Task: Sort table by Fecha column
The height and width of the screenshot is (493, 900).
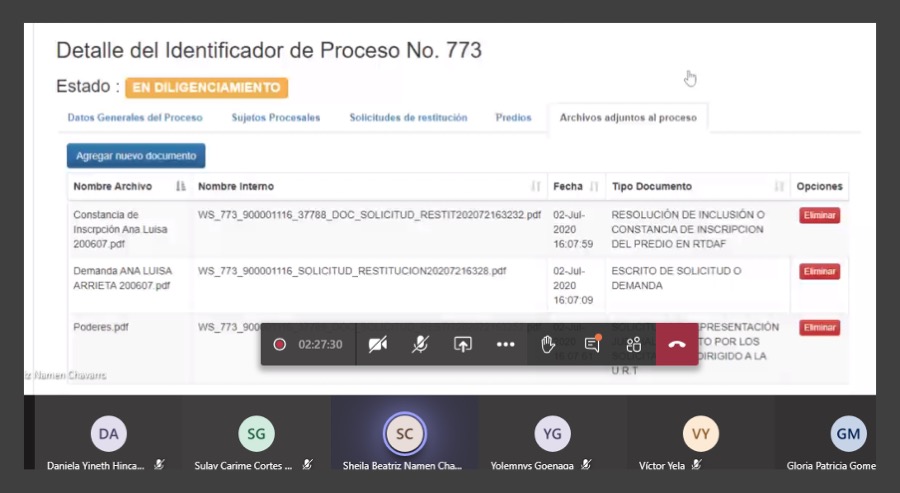Action: tap(594, 187)
